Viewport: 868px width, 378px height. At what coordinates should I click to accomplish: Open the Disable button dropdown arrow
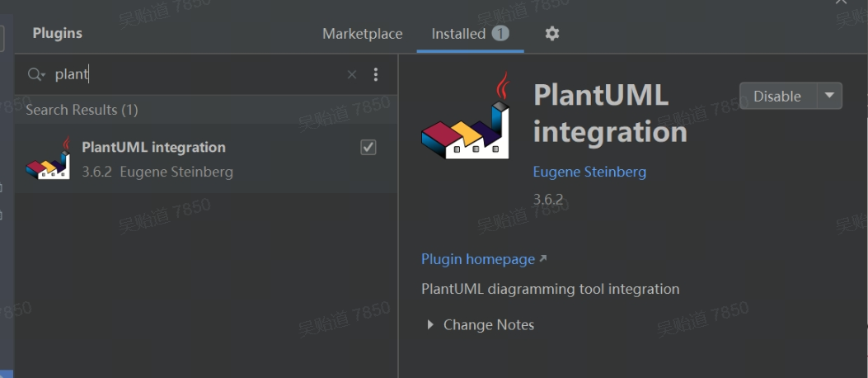coord(829,96)
